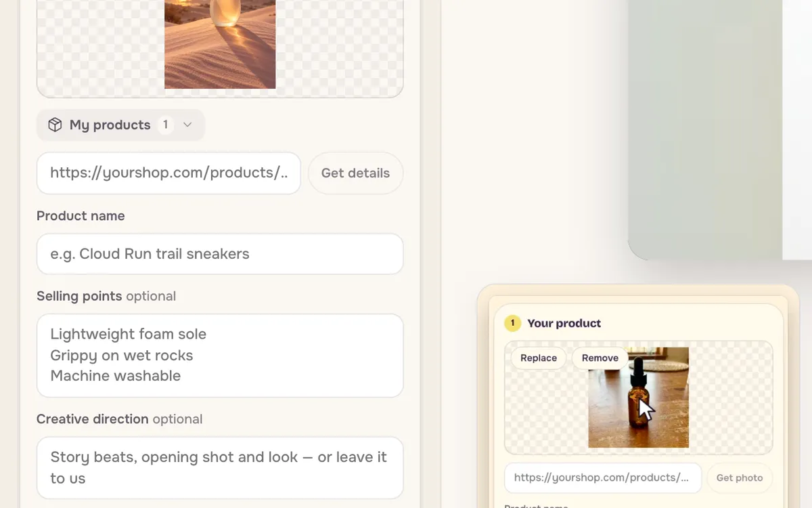The height and width of the screenshot is (508, 812).
Task: Click the "Your product" heading
Action: point(564,323)
